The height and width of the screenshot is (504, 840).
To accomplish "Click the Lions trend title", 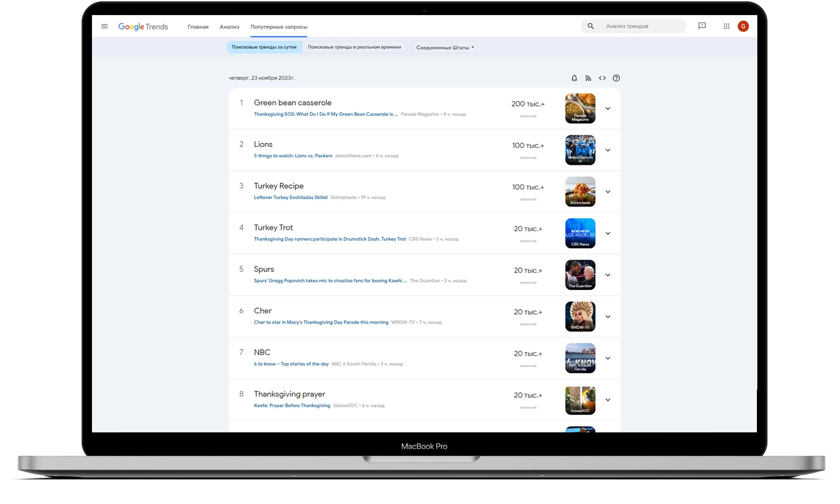I will [x=263, y=144].
